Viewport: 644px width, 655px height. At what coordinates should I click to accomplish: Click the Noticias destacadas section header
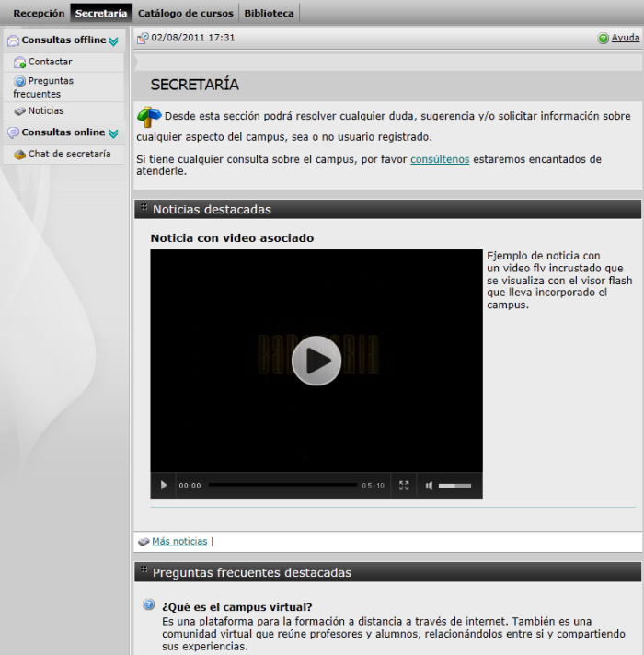(x=387, y=209)
